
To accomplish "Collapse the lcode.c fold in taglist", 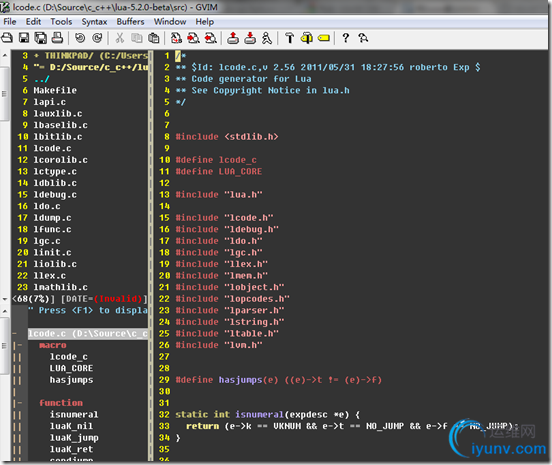I will (15, 333).
